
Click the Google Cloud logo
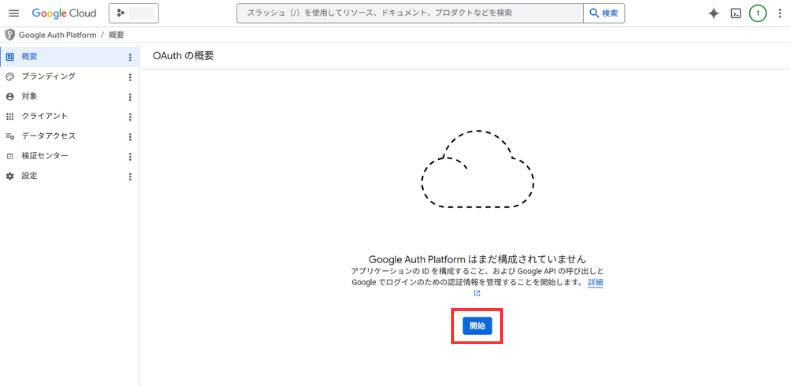click(64, 14)
